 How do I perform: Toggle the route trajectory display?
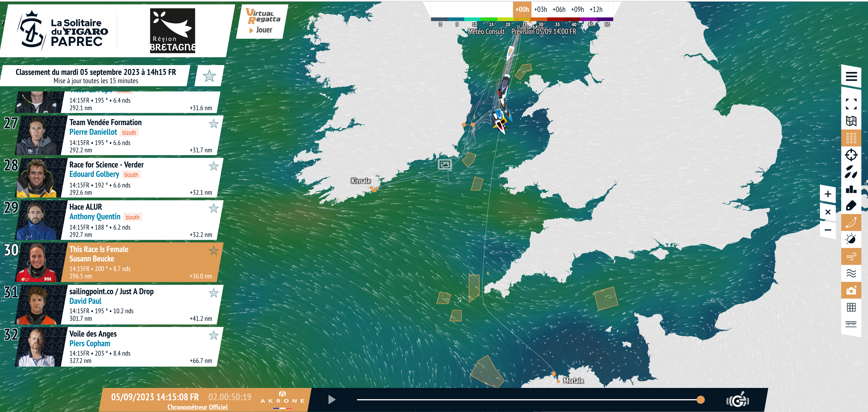(851, 222)
